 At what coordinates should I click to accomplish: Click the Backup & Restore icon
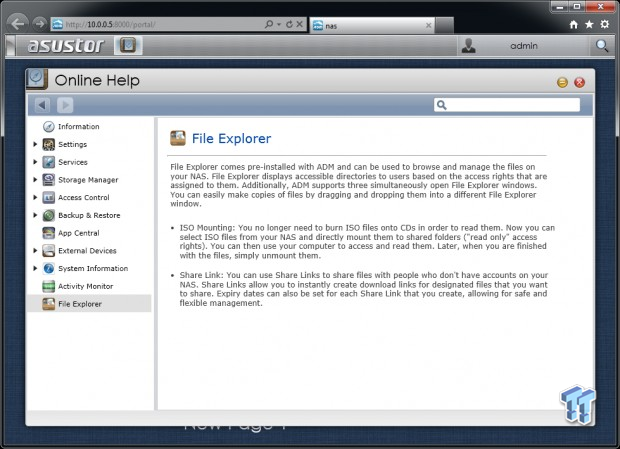pos(49,215)
